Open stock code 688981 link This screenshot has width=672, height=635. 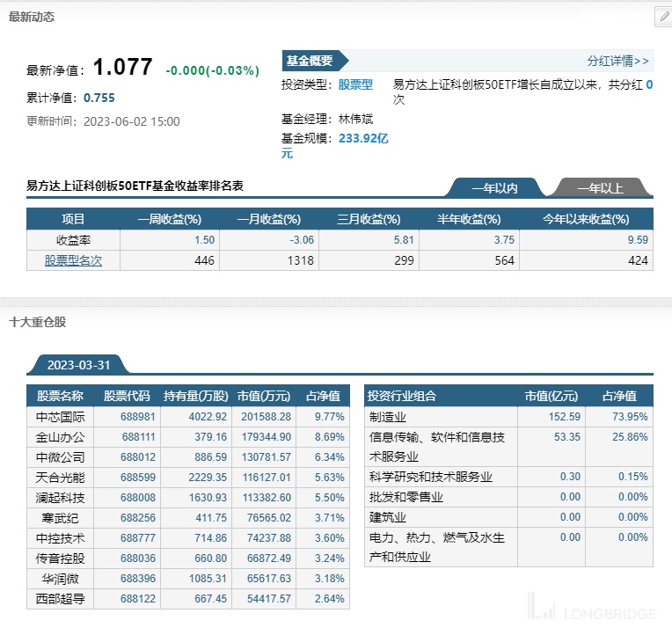coord(138,417)
